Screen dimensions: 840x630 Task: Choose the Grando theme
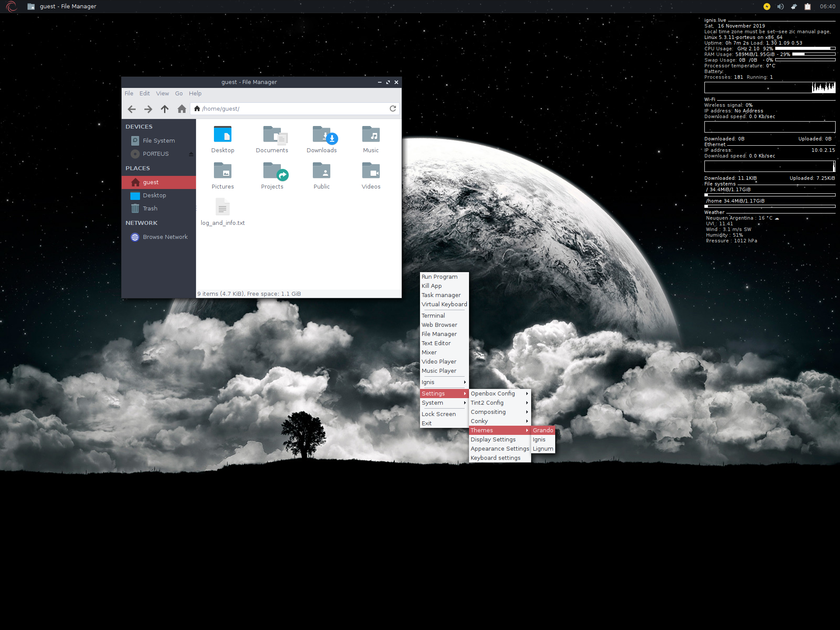pyautogui.click(x=542, y=430)
